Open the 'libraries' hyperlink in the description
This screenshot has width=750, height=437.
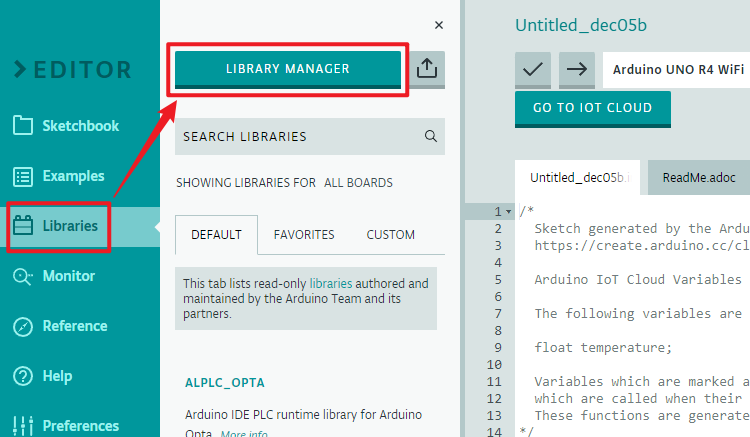pyautogui.click(x=331, y=284)
